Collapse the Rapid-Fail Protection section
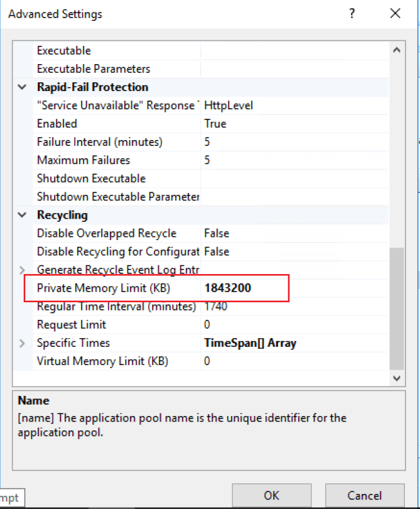The image size is (420, 509). click(23, 87)
